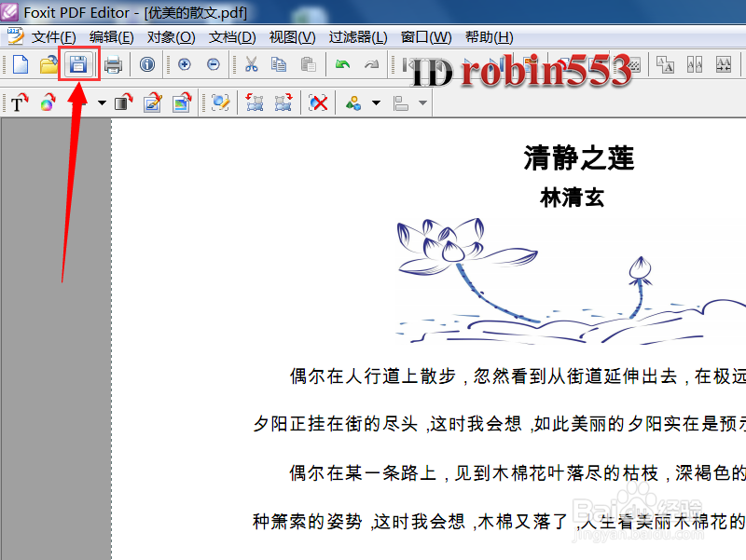Screen dimensions: 746x560
Task: Click the edit image pencil icon
Action: coord(153,102)
